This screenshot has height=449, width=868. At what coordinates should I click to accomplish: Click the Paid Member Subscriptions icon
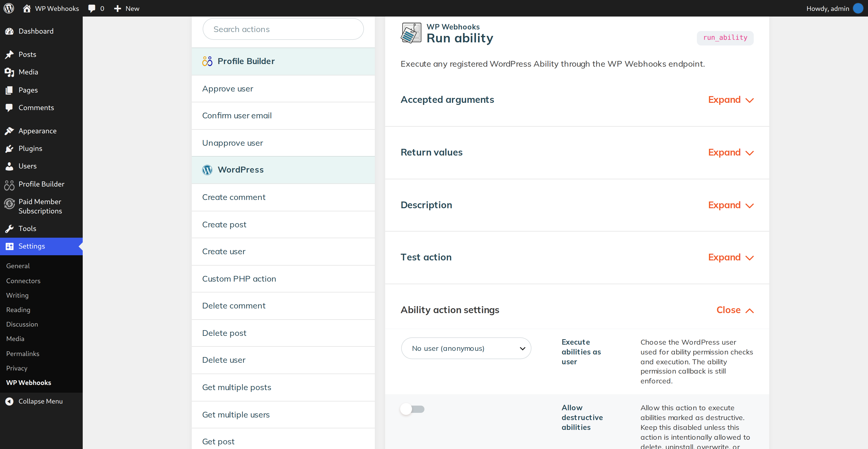pyautogui.click(x=9, y=204)
